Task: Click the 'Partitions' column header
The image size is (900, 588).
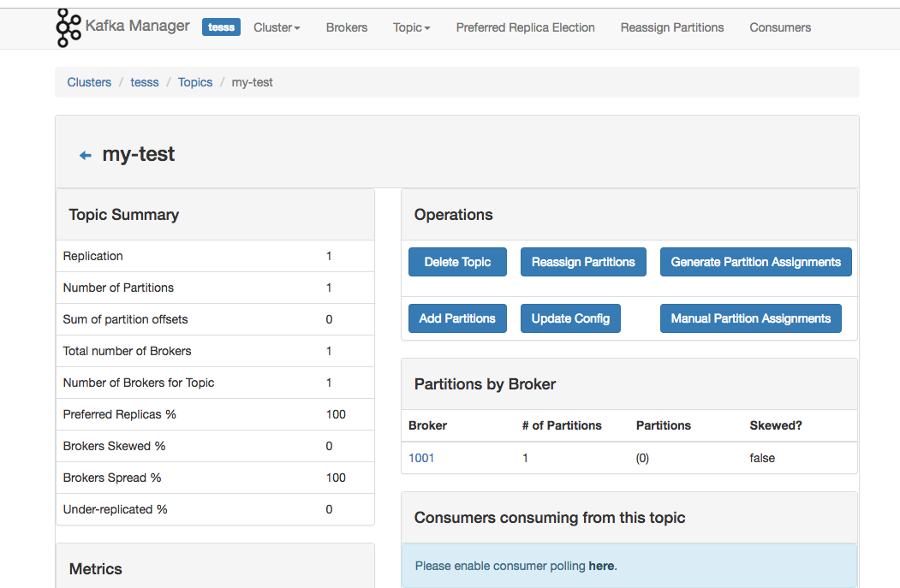Action: point(664,425)
